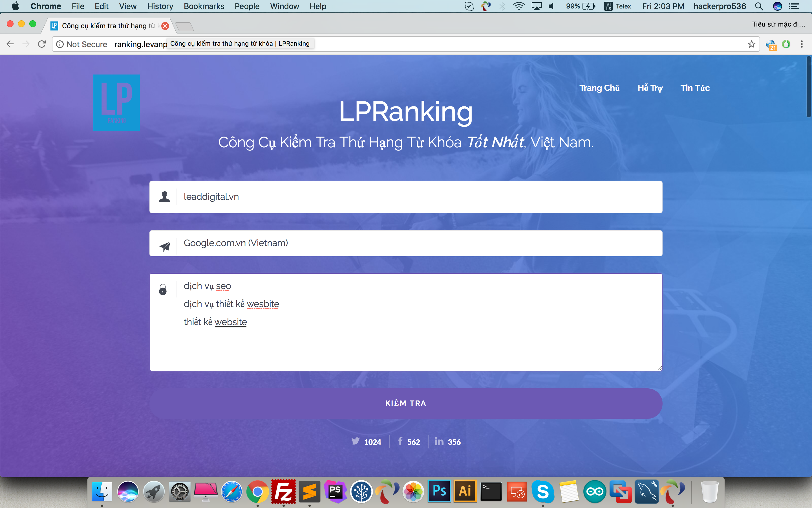812x508 pixels.
Task: Open the extension with the 21 badge
Action: click(771, 45)
